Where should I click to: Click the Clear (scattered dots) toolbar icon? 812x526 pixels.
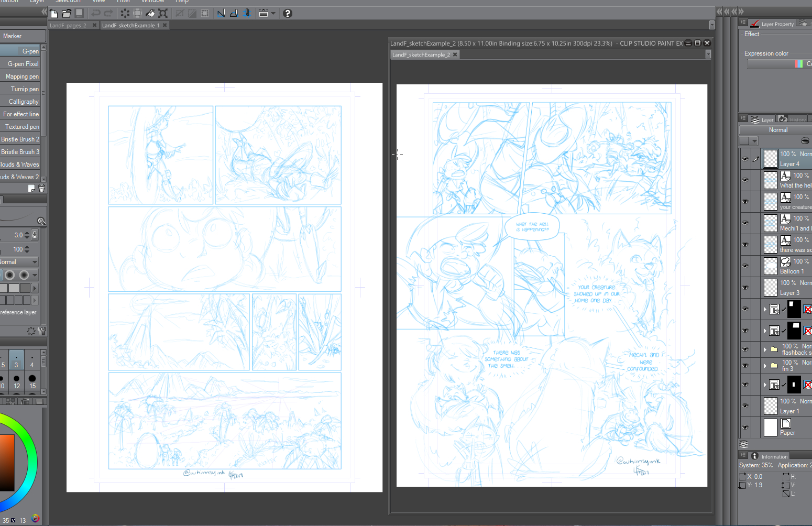pyautogui.click(x=125, y=13)
